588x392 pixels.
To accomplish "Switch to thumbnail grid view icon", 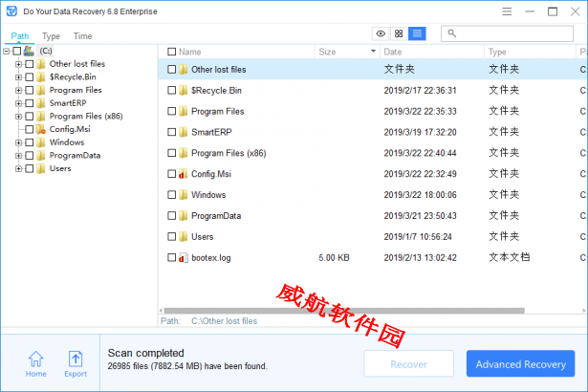I will [x=399, y=33].
